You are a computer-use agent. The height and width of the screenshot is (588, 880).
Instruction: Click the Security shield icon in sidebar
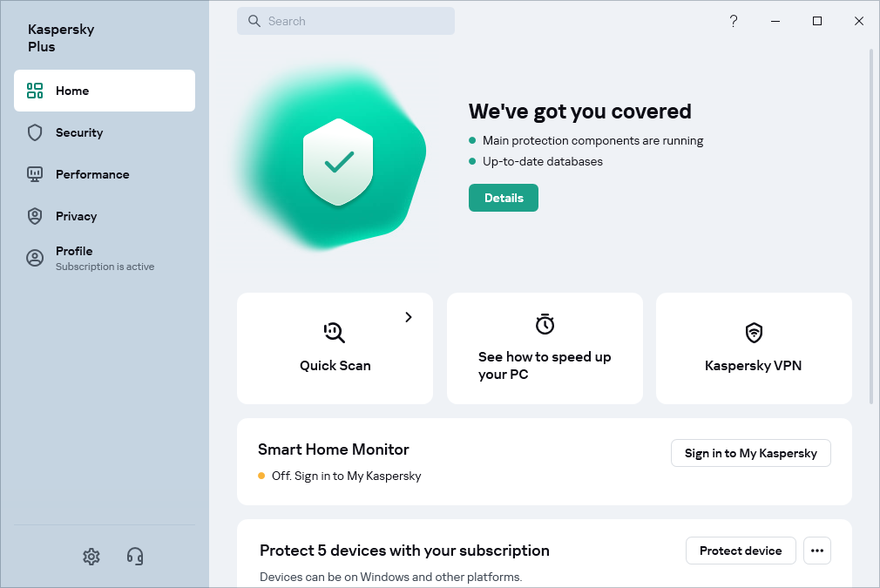35,132
